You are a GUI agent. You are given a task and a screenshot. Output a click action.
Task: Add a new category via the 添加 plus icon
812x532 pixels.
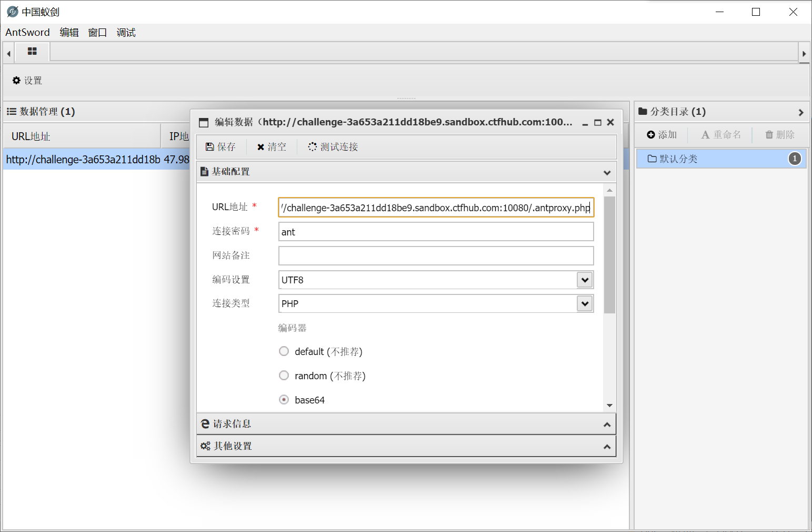pyautogui.click(x=652, y=135)
